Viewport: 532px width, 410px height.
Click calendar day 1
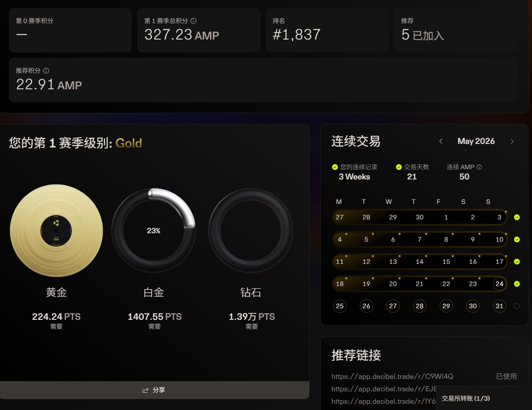446,217
